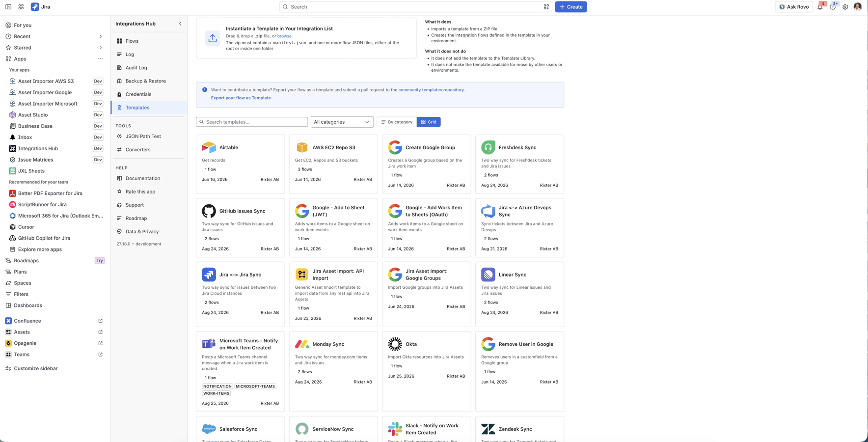This screenshot has width=868, height=442.
Task: Open Create Google Group template card title
Action: (x=430, y=147)
